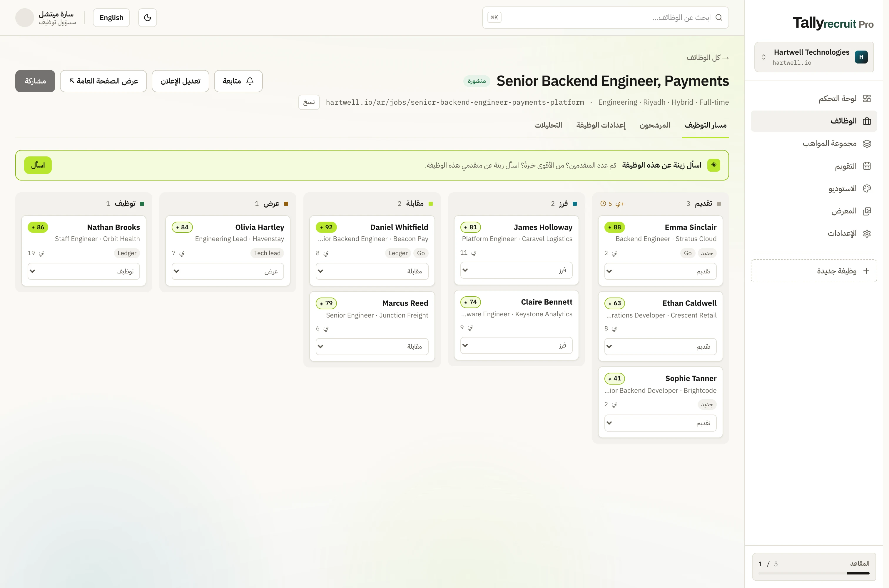Click James Holloway's score badge 81
This screenshot has width=889, height=588.
471,227
